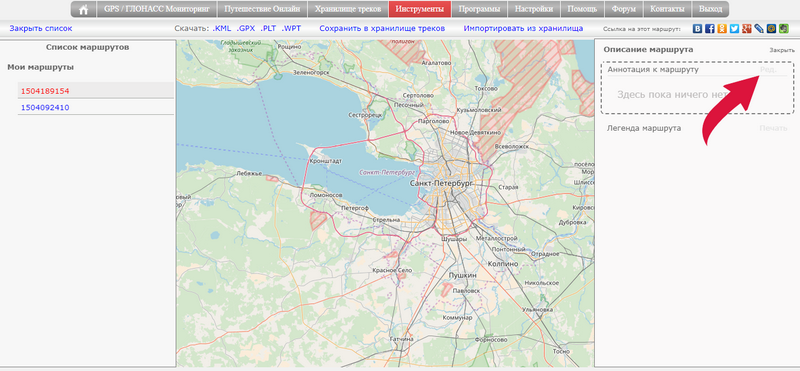Image resolution: width=800 pixels, height=371 pixels.
Task: Share route via LiveJournal pencil icon
Action: pyautogui.click(x=759, y=29)
